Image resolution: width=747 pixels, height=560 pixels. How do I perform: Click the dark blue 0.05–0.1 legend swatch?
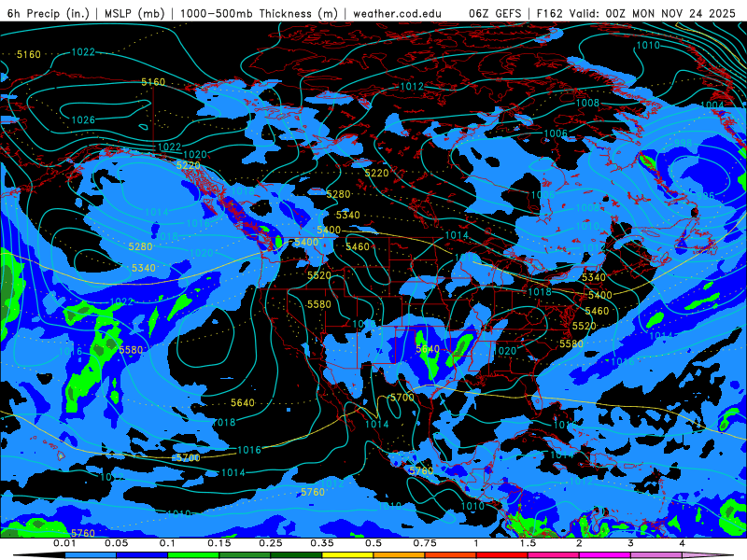pos(142,555)
